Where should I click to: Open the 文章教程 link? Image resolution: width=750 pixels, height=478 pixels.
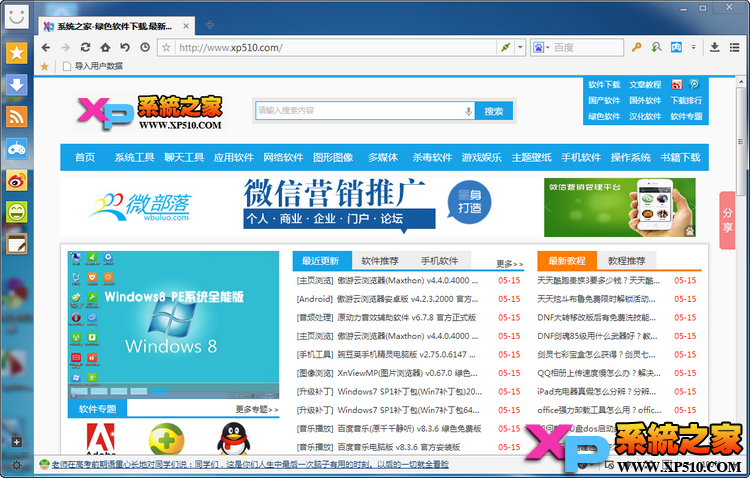coord(645,85)
